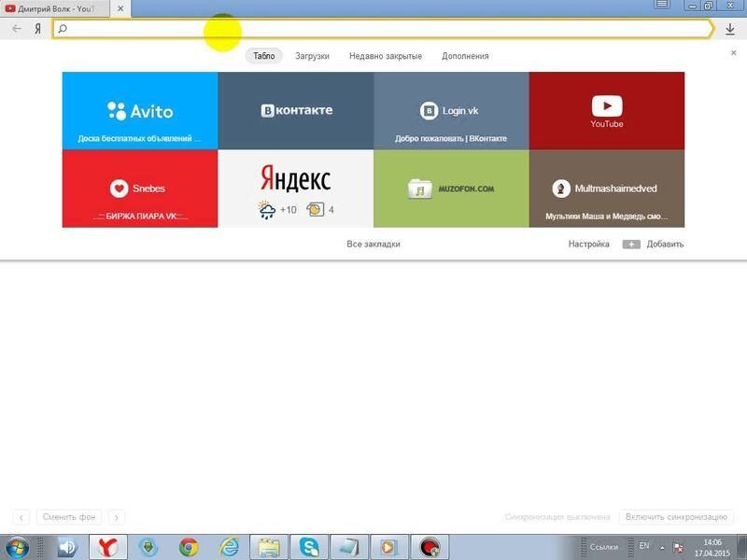Screen dimensions: 747x560
Task: Switch to the Загрузки tab
Action: (x=312, y=56)
